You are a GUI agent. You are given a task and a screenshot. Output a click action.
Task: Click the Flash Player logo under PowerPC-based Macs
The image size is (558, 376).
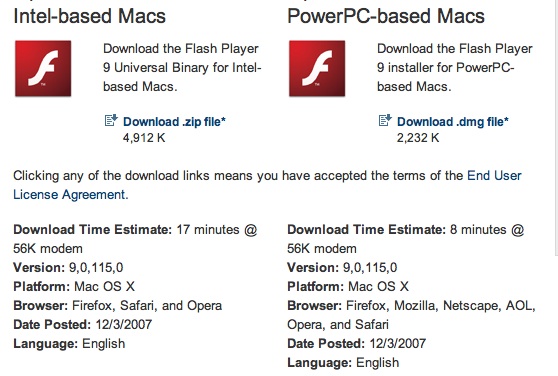point(317,68)
